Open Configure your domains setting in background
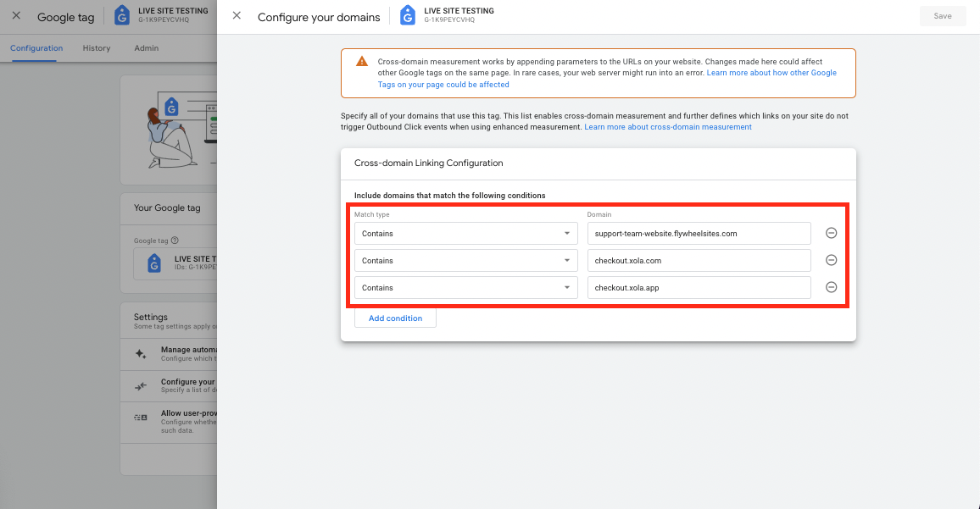 169,386
